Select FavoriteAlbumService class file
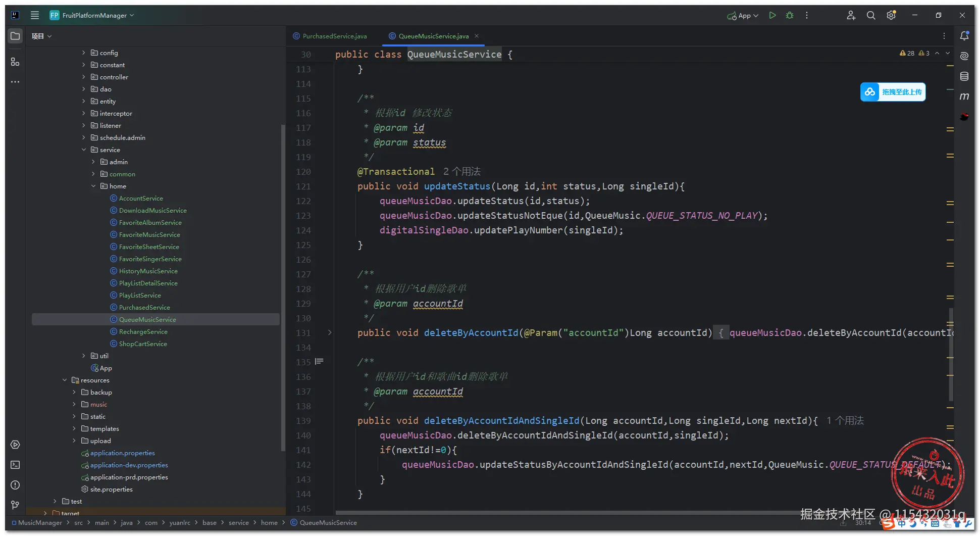The height and width of the screenshot is (536, 980). (x=150, y=222)
